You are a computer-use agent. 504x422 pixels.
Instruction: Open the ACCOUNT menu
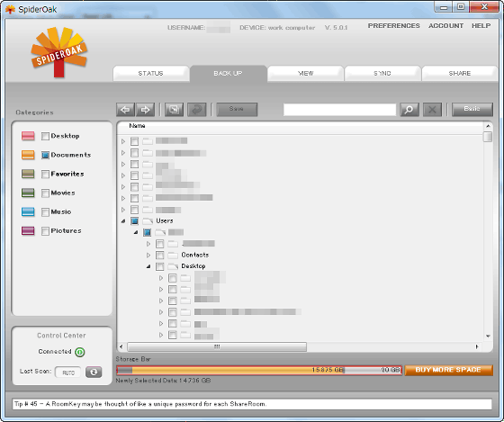click(445, 26)
